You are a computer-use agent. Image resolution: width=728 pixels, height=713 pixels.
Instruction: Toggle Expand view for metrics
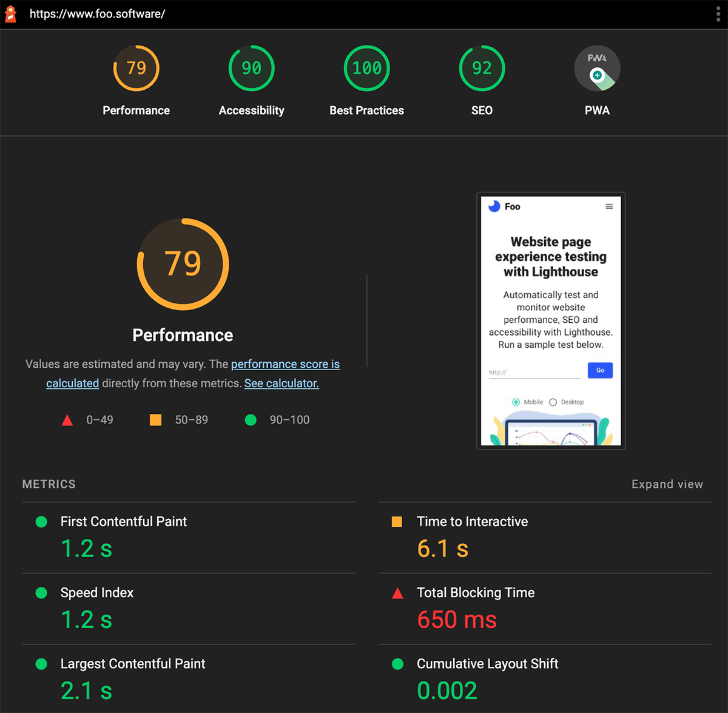(667, 484)
